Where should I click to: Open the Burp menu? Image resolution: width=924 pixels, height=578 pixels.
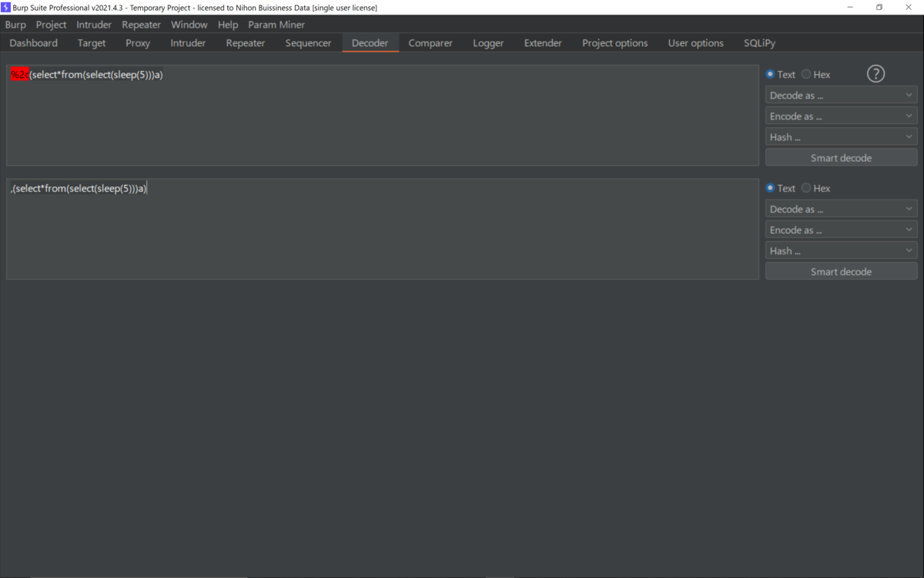15,25
